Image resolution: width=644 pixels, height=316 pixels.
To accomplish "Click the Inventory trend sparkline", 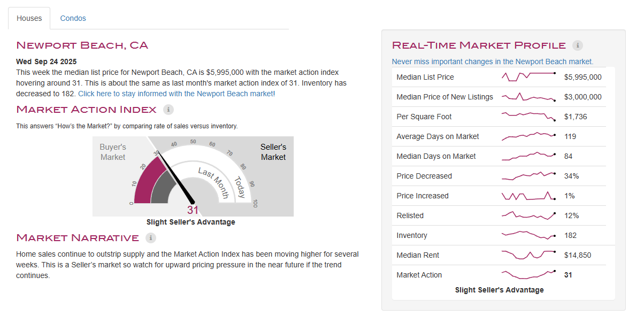I will (x=528, y=235).
